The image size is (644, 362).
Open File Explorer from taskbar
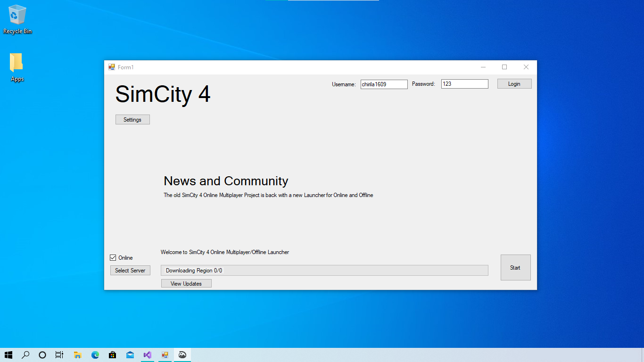click(78, 355)
